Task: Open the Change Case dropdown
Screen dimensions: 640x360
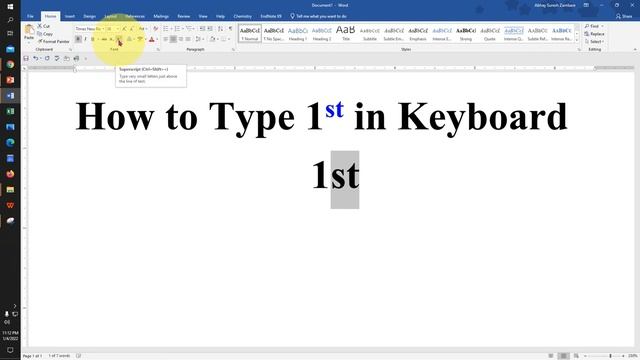Action: (142, 29)
